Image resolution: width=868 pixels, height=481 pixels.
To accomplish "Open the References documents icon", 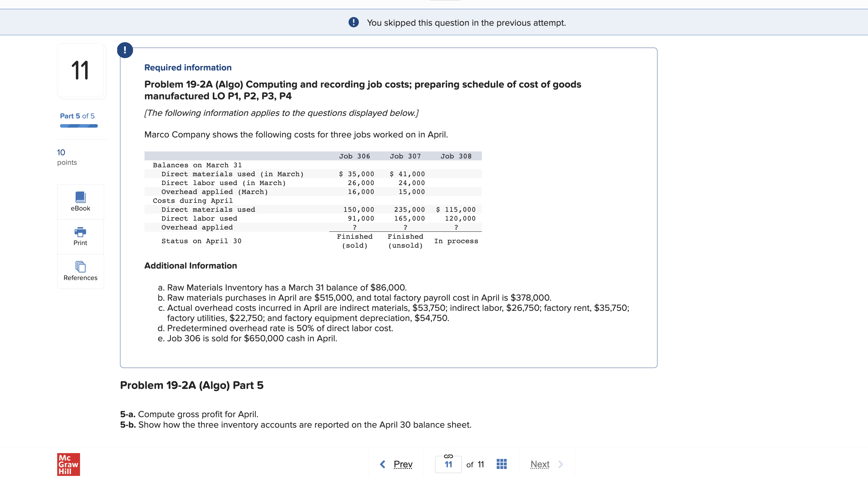I will 80,267.
